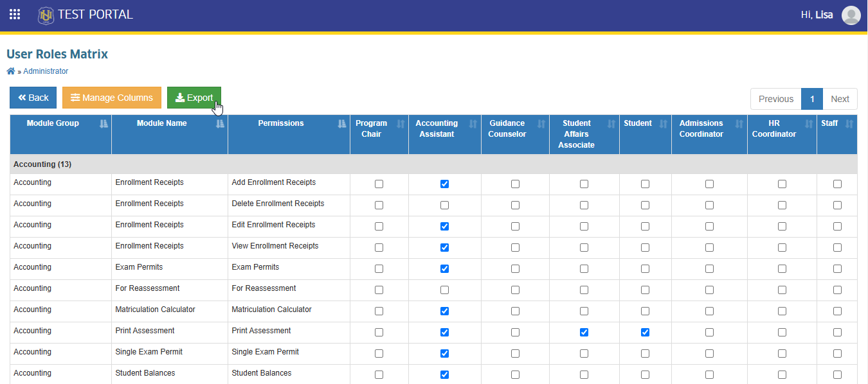Uncheck Accounting Assistant for Add Enrollment Receipts

tap(444, 184)
